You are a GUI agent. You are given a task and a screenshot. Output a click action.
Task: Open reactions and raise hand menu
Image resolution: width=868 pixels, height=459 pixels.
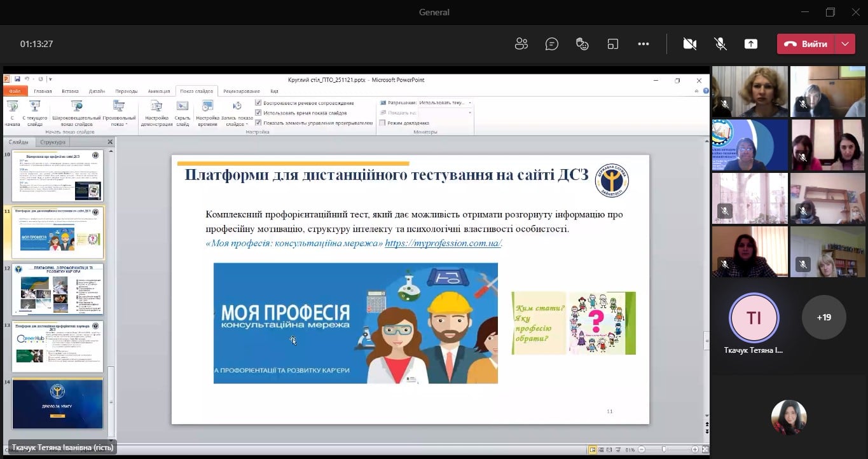pyautogui.click(x=582, y=44)
